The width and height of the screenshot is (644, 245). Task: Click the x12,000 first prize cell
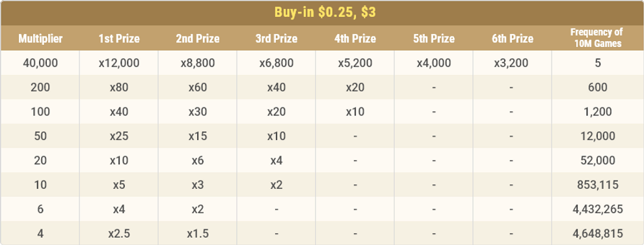tap(119, 63)
